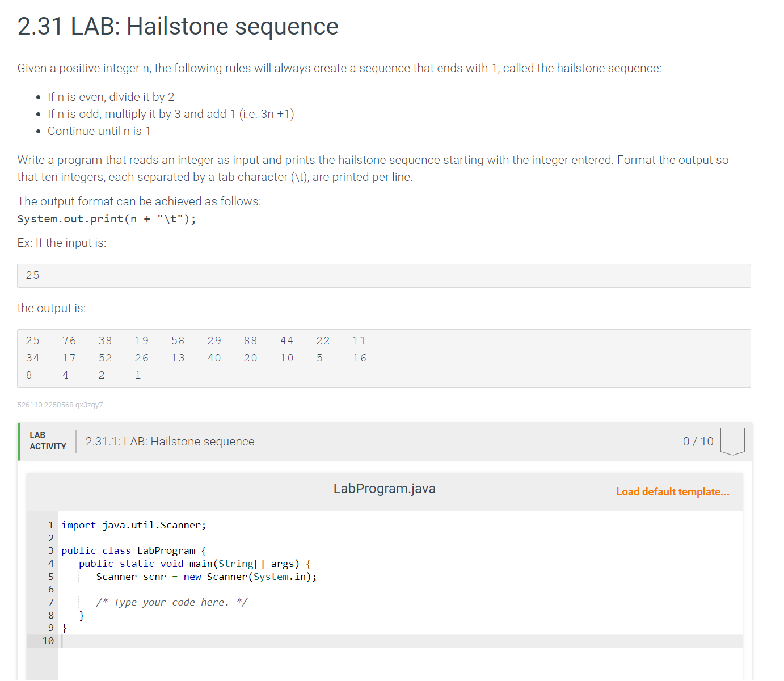784x681 pixels.
Task: Click the score pennant icon next to 0/10
Action: 732,442
